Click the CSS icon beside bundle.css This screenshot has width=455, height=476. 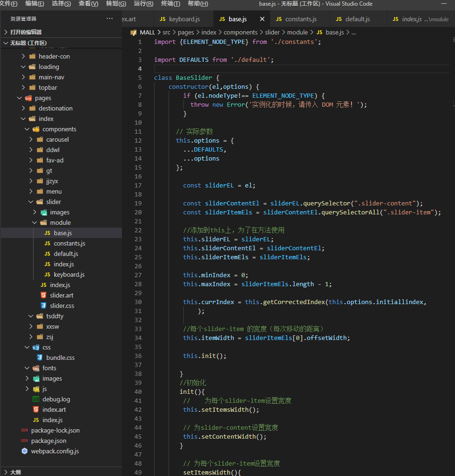click(x=40, y=357)
